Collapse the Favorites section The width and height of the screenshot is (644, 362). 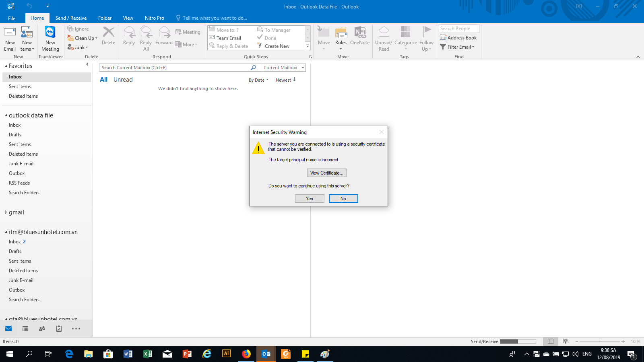(x=6, y=66)
